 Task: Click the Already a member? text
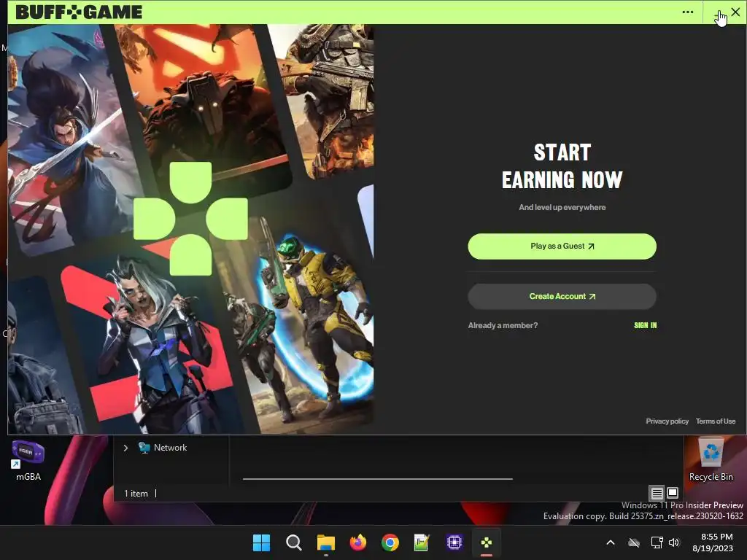(x=503, y=325)
